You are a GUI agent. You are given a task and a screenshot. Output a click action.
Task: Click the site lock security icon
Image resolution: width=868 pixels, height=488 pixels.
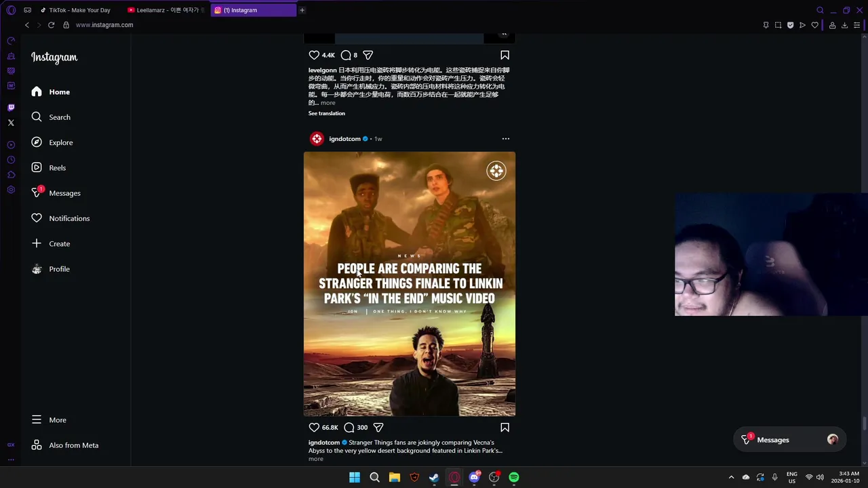(66, 25)
